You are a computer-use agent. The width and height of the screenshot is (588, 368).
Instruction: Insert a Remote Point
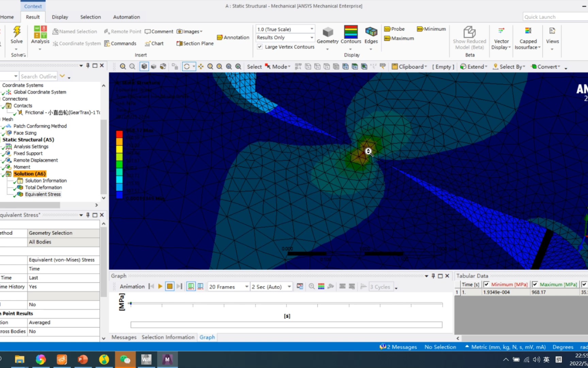pos(122,31)
